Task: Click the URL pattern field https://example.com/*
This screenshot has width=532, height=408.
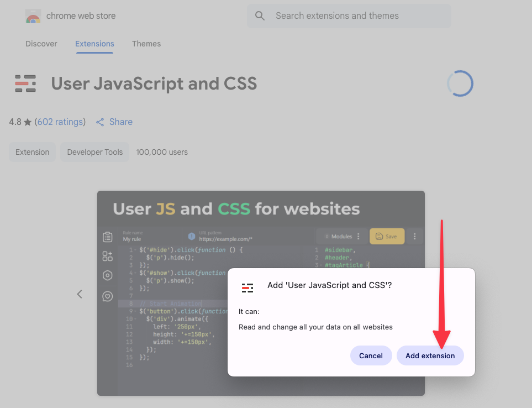Action: [x=225, y=239]
